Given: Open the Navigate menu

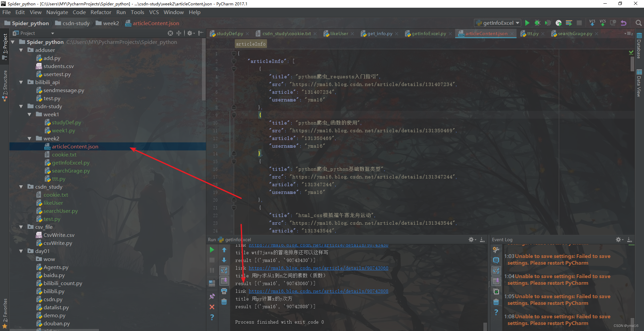Looking at the screenshot, I should click(57, 12).
